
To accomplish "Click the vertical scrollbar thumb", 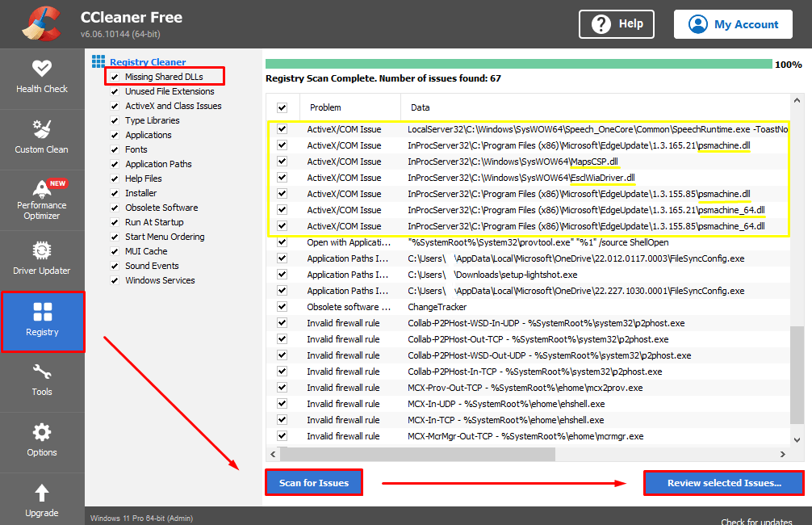I will coord(797,376).
